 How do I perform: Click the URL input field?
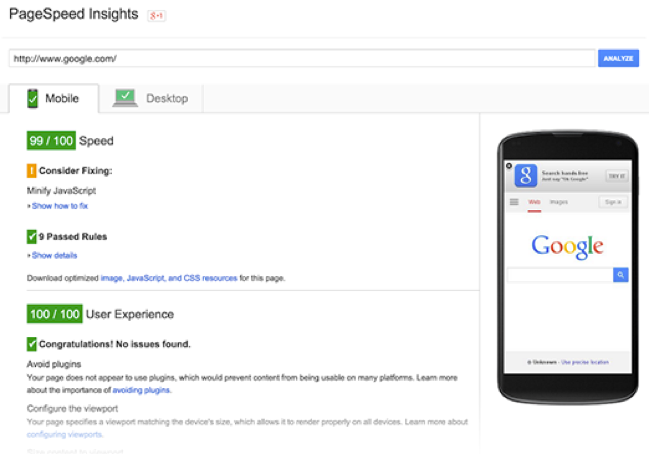pyautogui.click(x=302, y=58)
